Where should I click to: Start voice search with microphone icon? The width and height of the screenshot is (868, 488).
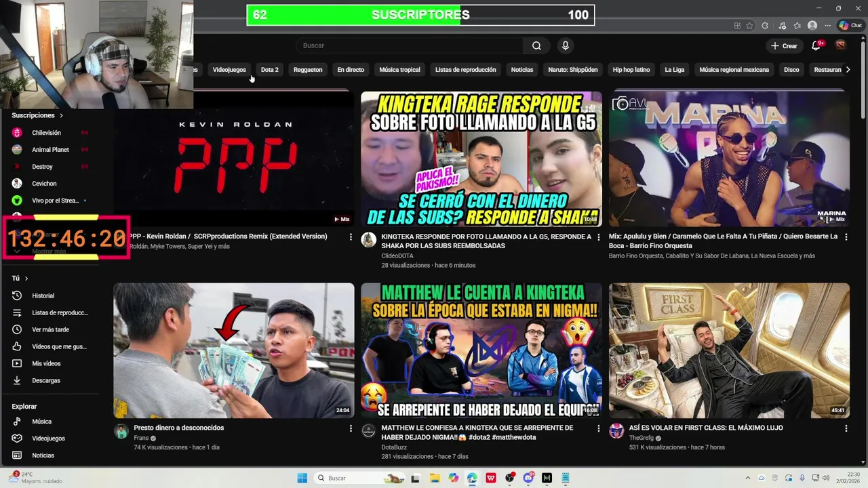(x=565, y=45)
